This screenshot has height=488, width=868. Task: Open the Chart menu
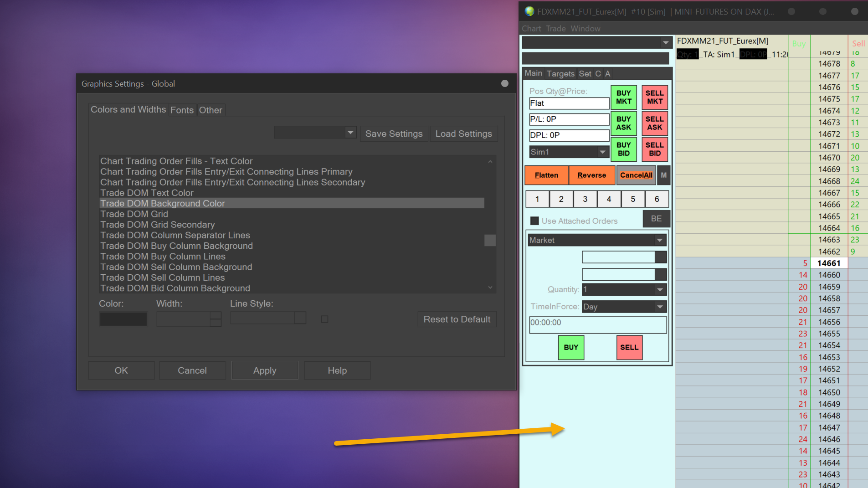[531, 28]
